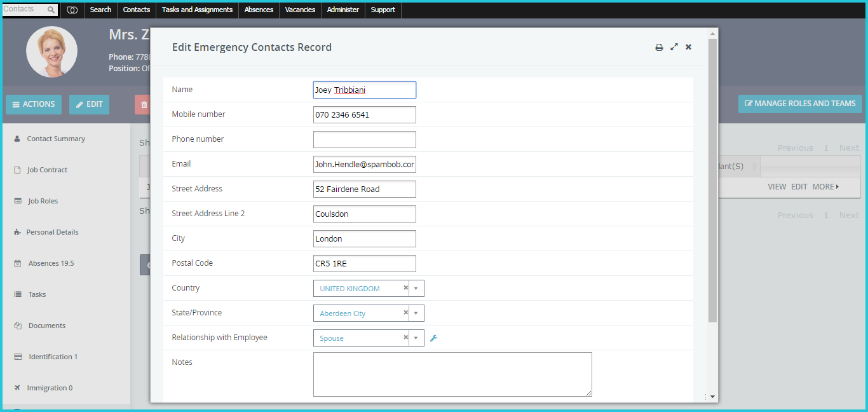Expand dialog using the fullscreen arrows icon
Viewport: 868px width, 412px height.
674,47
